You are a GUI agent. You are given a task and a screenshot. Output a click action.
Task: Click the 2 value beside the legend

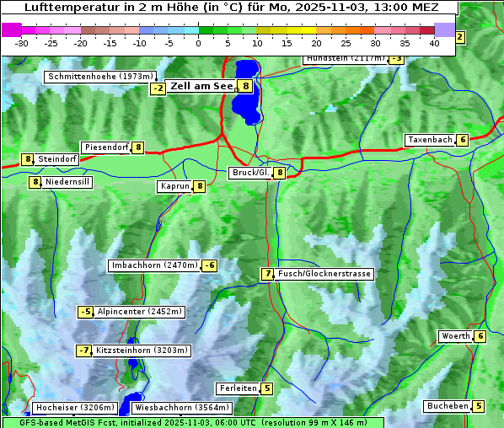pyautogui.click(x=459, y=37)
